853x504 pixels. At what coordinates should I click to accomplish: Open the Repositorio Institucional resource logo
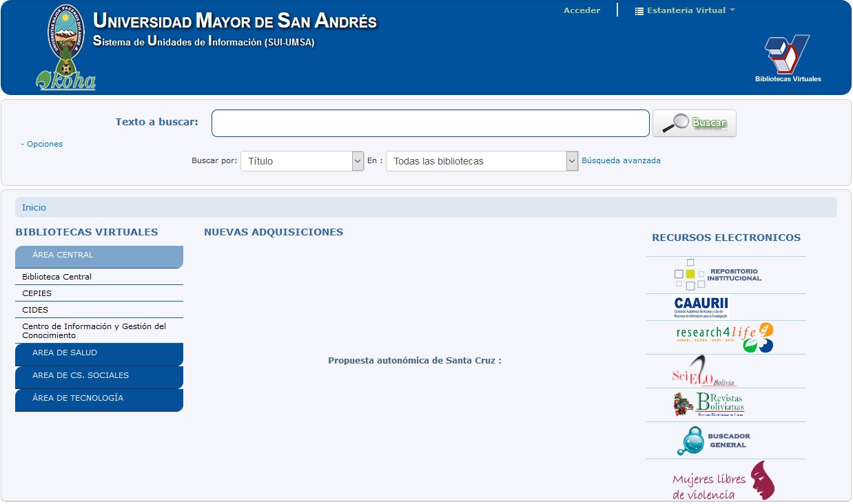point(718,275)
